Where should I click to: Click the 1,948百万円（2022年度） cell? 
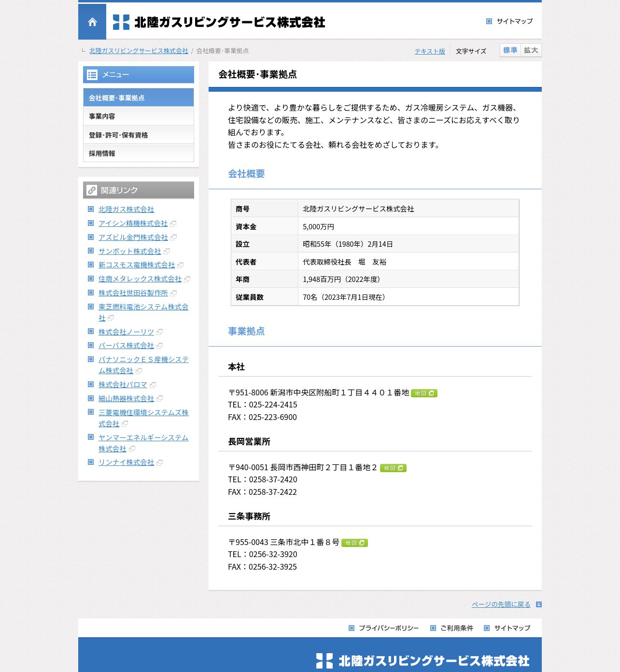(x=409, y=279)
